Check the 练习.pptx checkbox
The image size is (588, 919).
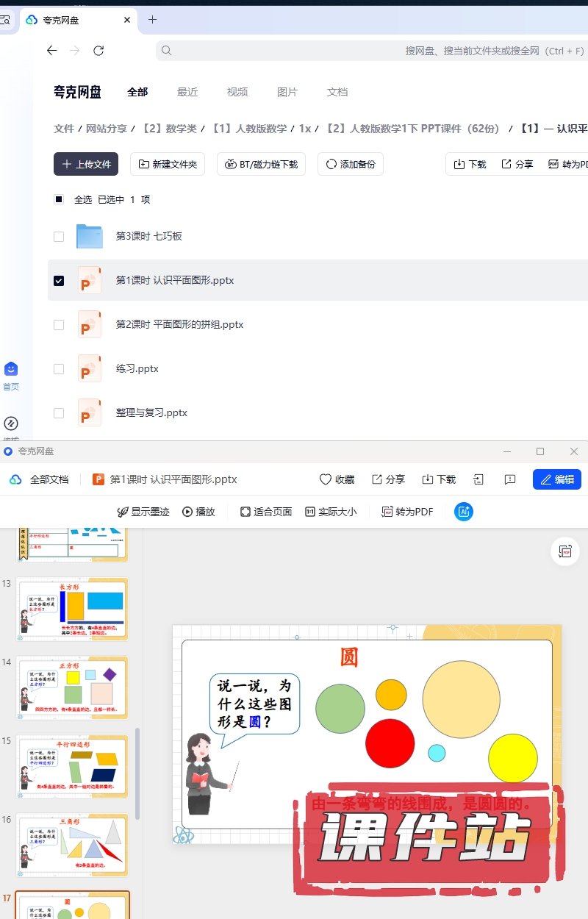59,368
